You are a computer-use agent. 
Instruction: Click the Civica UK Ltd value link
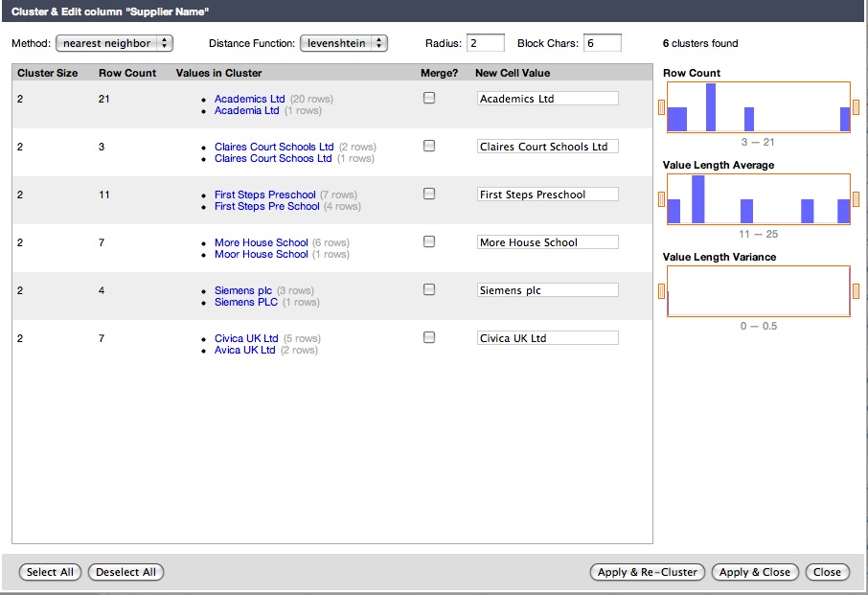246,338
